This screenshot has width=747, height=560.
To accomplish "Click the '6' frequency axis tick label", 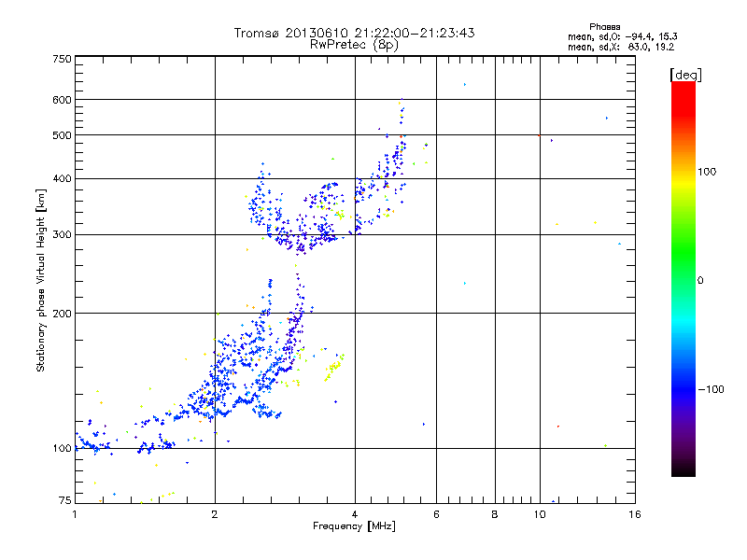I will pyautogui.click(x=436, y=514).
